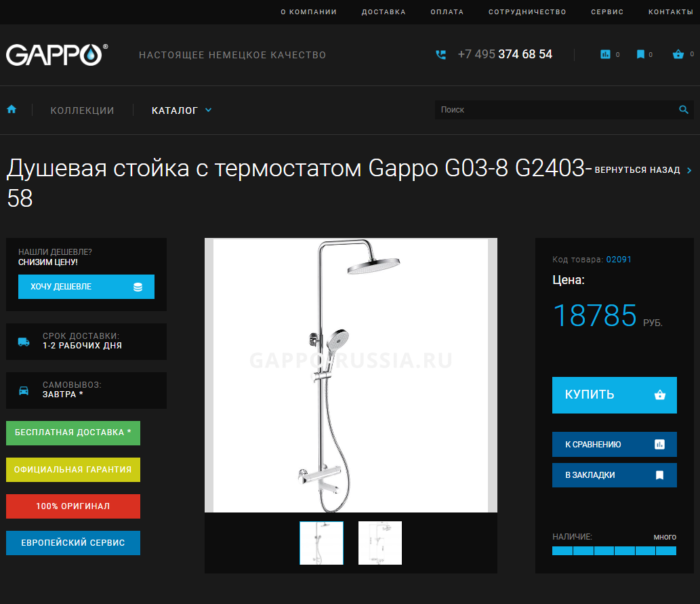700x604 pixels.
Task: Click the phone handset icon
Action: click(x=440, y=54)
